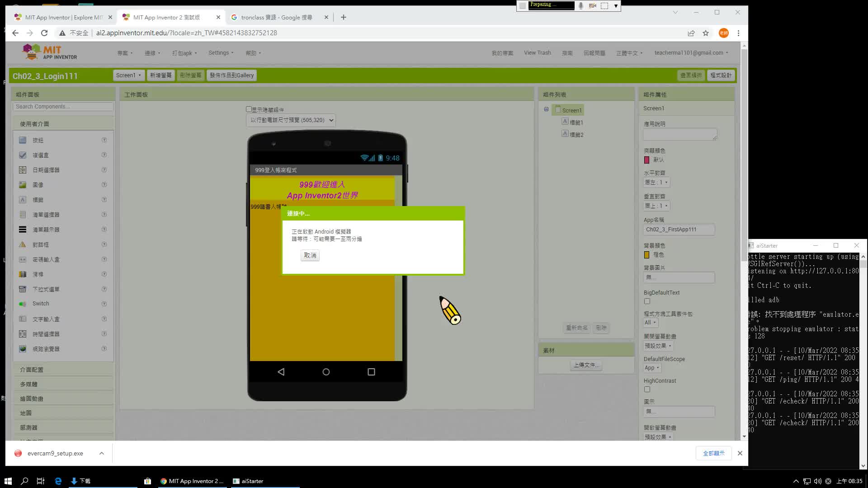Enable the BigDefaultText checkbox

pos(647,301)
